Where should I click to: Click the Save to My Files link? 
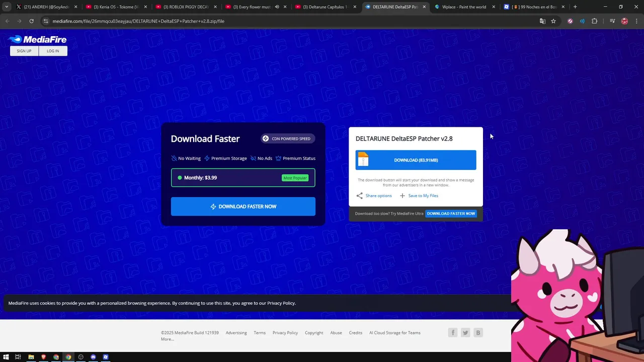423,196
